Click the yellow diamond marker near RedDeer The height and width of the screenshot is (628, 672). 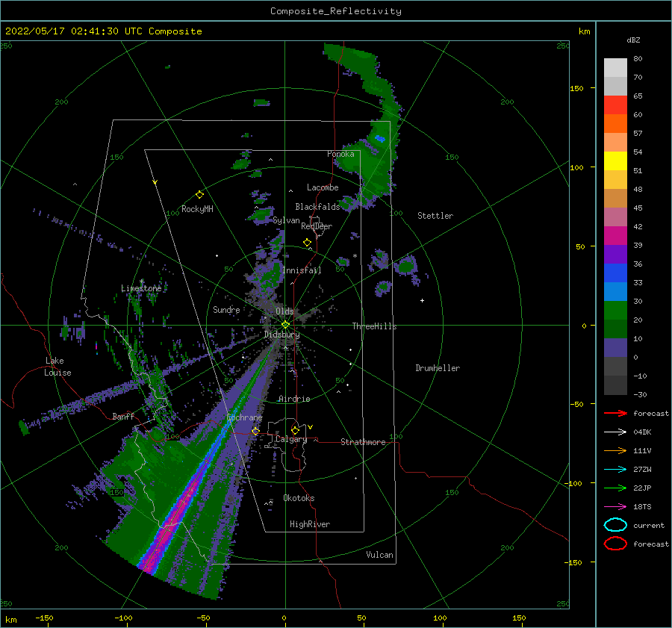[x=308, y=243]
